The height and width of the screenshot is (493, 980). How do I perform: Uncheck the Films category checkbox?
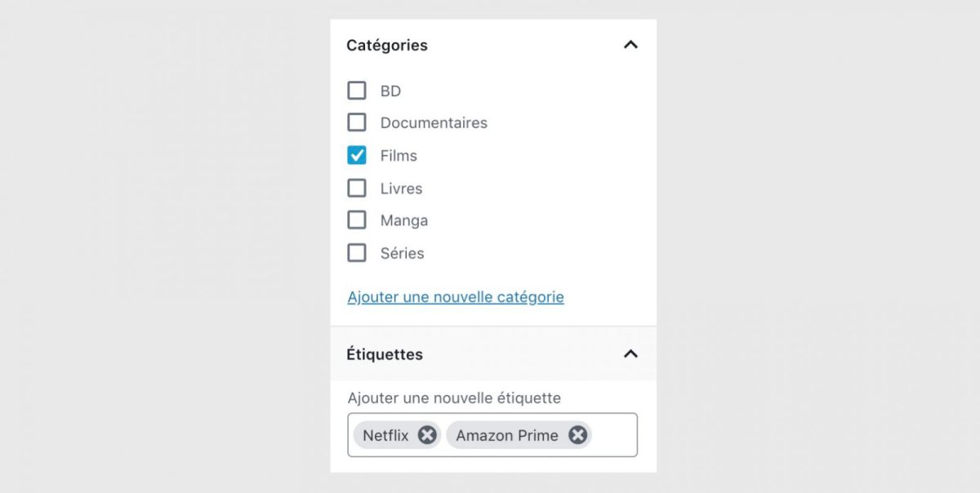pyautogui.click(x=357, y=155)
